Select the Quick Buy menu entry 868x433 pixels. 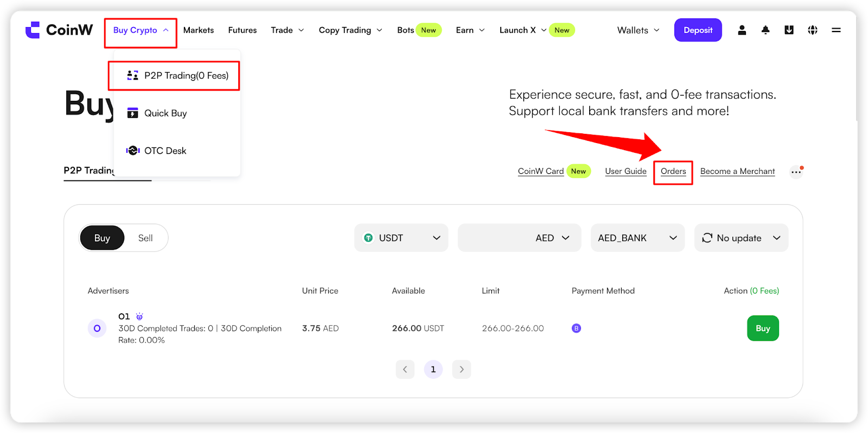[x=177, y=113]
